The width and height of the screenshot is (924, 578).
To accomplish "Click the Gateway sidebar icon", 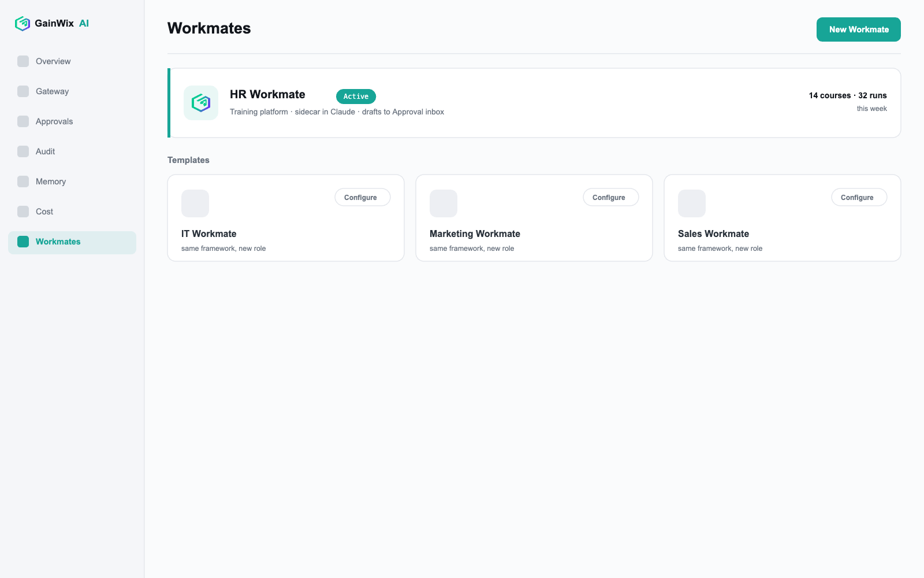I will coord(23,91).
